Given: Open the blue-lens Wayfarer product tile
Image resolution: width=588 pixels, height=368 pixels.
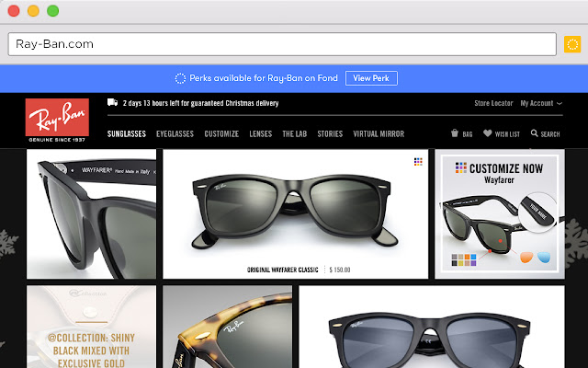Looking at the screenshot, I should click(432, 327).
